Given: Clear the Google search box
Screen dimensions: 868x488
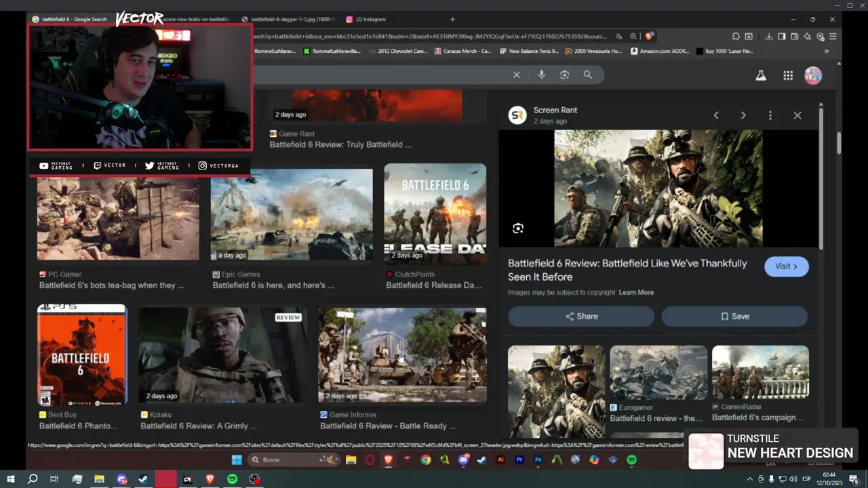Looking at the screenshot, I should 516,75.
